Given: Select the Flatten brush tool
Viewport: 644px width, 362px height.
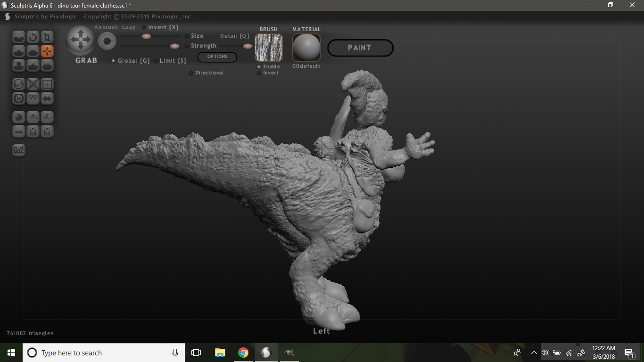Looking at the screenshot, I should pos(33,51).
